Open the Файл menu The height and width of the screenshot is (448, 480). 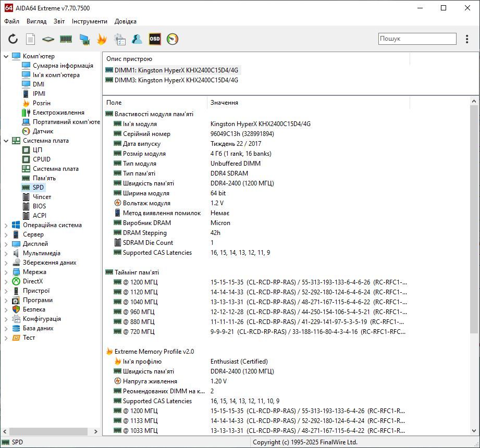click(11, 21)
